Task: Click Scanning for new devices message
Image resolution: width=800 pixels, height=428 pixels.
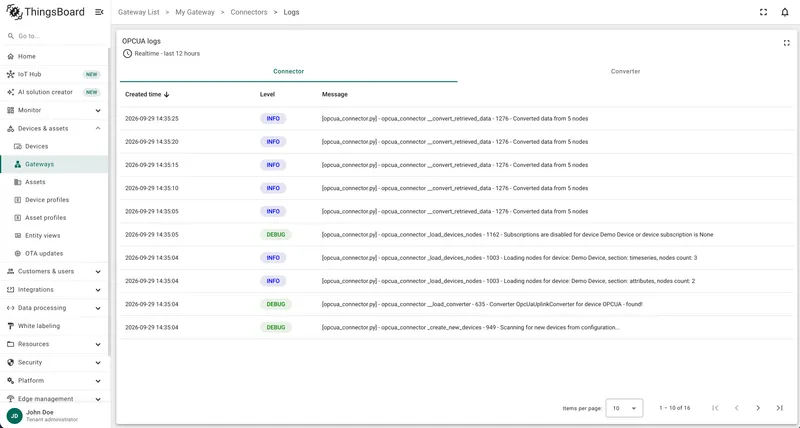Action: coord(471,328)
